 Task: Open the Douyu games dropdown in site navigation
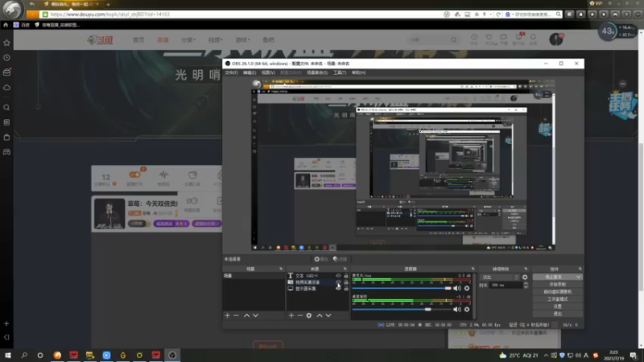[242, 39]
